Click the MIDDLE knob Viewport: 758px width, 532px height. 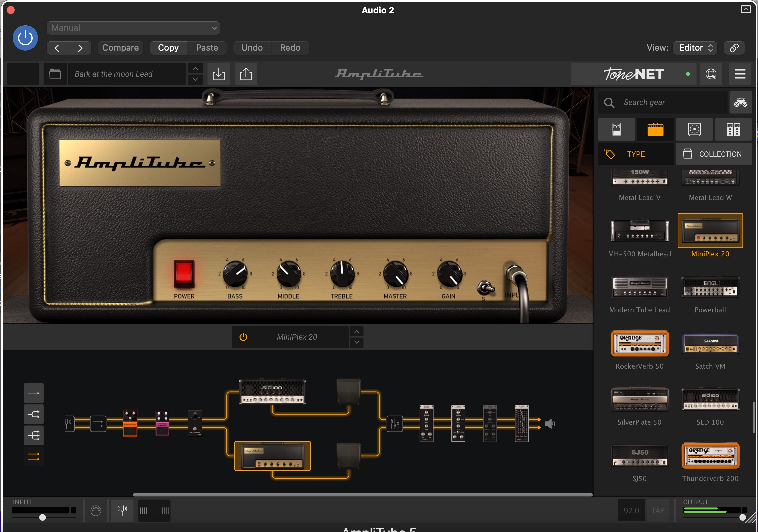[x=288, y=274]
